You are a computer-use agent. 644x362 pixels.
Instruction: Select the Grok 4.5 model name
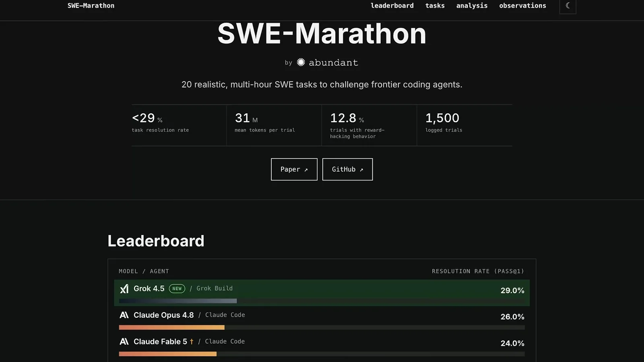(x=149, y=289)
